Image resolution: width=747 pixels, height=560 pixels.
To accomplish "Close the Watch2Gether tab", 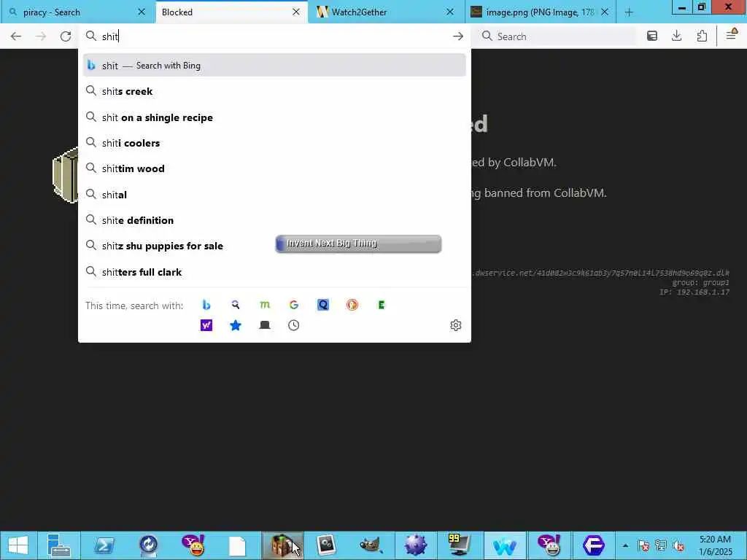I will [x=449, y=12].
